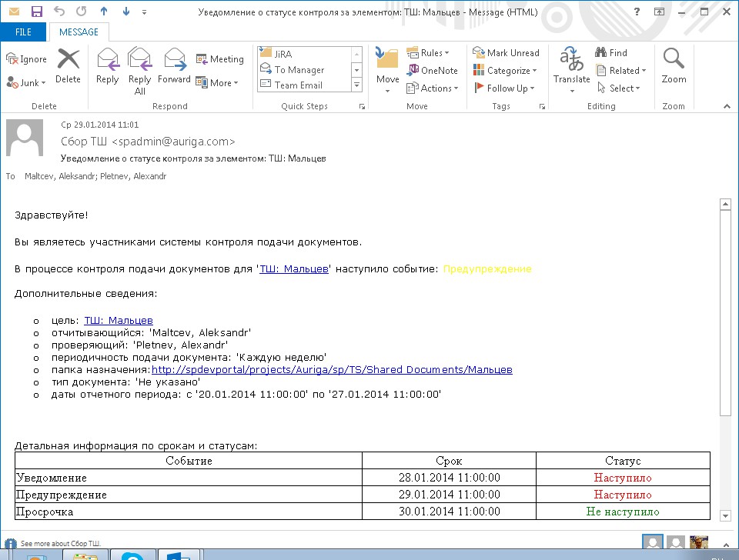Reply to the sender
The height and width of the screenshot is (560, 739).
pos(108,66)
